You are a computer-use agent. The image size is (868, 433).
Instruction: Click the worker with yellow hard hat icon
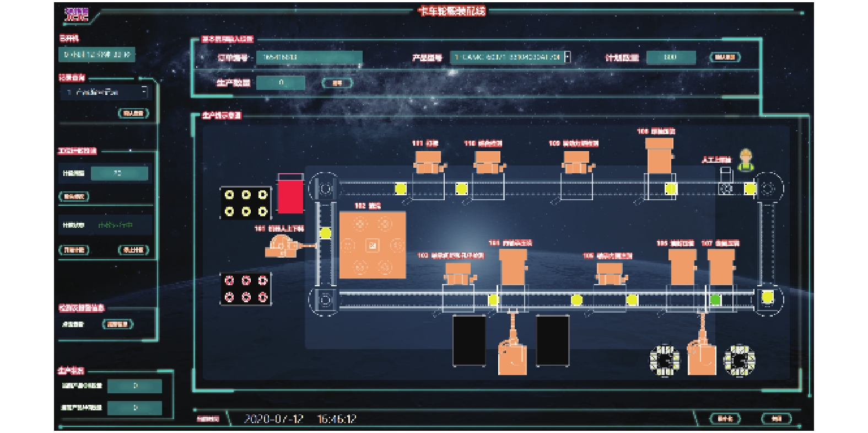(x=746, y=160)
